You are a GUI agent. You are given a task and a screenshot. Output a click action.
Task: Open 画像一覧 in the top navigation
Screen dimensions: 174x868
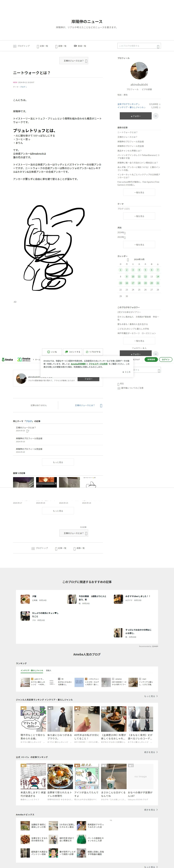coord(61,46)
